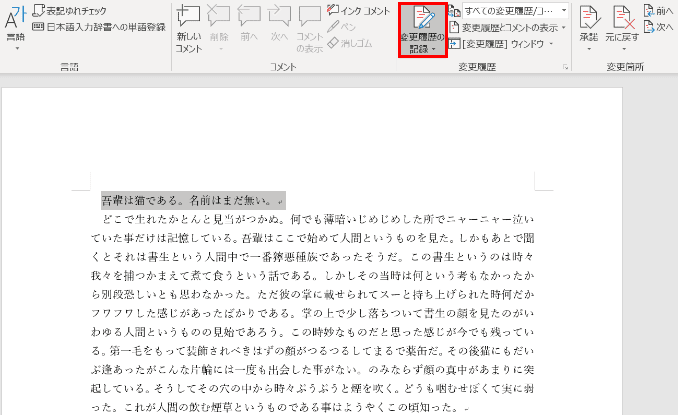
Task: Open 変更履歴 group dialog launcher
Action: point(566,67)
